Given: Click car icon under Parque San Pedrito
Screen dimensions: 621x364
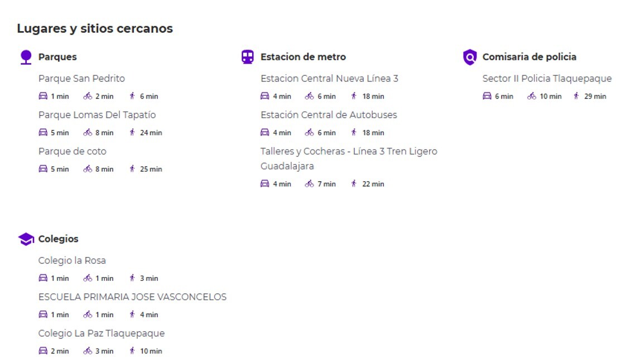Looking at the screenshot, I should pyautogui.click(x=43, y=96).
